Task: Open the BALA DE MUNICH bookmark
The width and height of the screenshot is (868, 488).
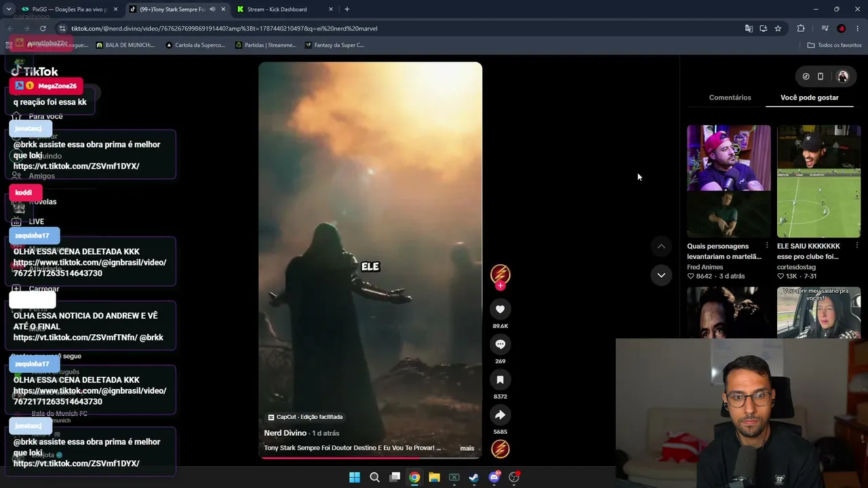Action: point(125,45)
